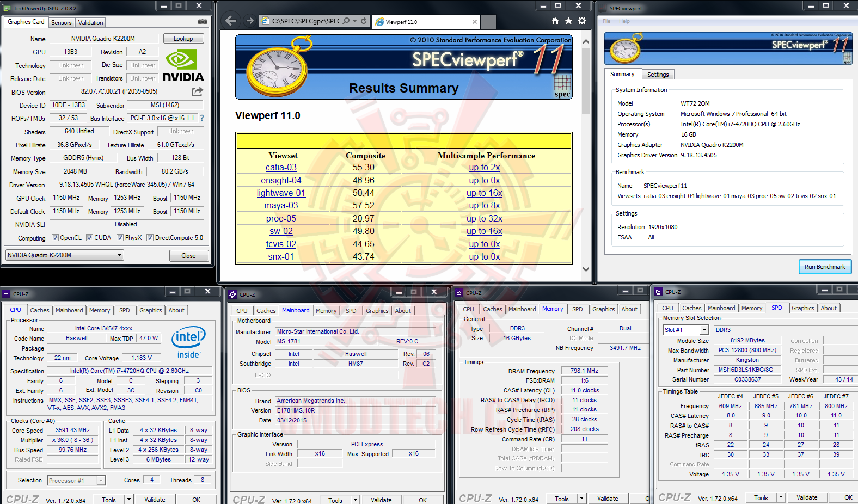Click the catia-03 composite score 55.30
This screenshot has height=504, width=858.
pyautogui.click(x=364, y=168)
